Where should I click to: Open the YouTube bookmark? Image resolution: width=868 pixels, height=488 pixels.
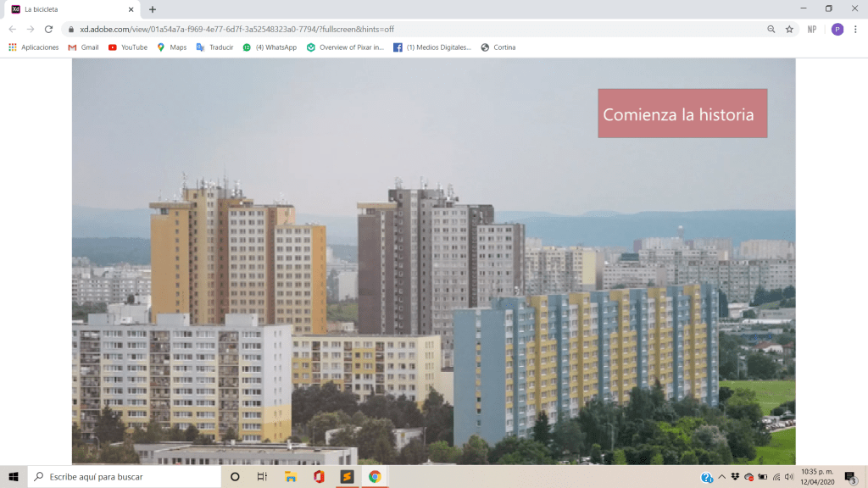pyautogui.click(x=127, y=47)
